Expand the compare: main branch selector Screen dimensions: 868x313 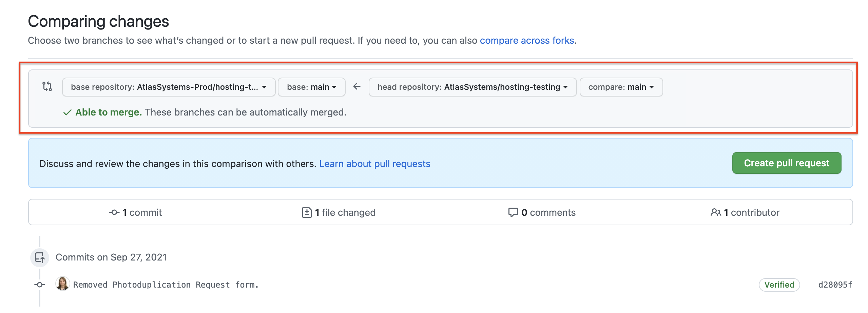tap(621, 87)
